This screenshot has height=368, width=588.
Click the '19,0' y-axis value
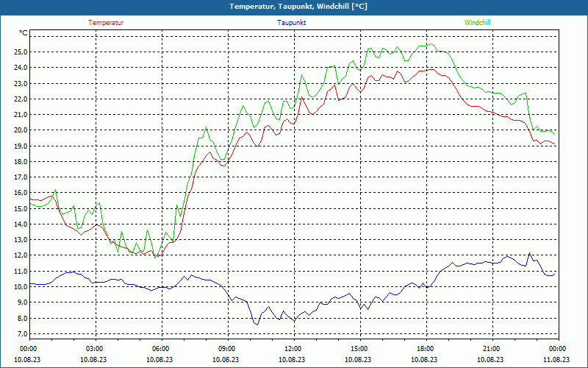click(x=21, y=146)
